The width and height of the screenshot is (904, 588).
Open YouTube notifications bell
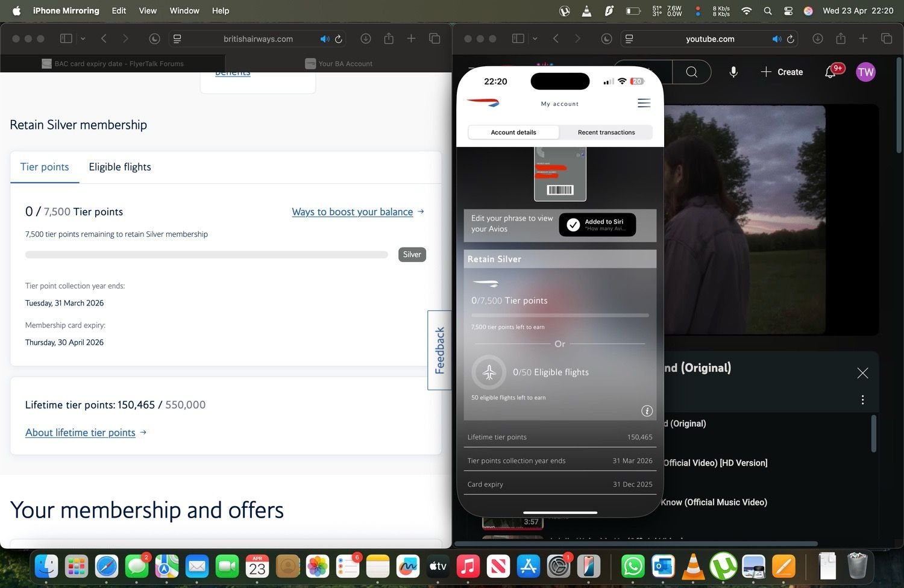pyautogui.click(x=830, y=72)
